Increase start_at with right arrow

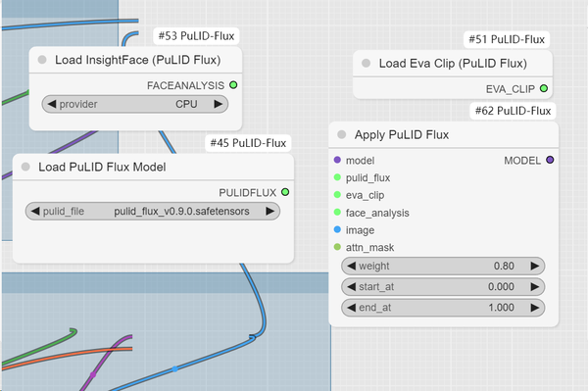click(x=535, y=287)
